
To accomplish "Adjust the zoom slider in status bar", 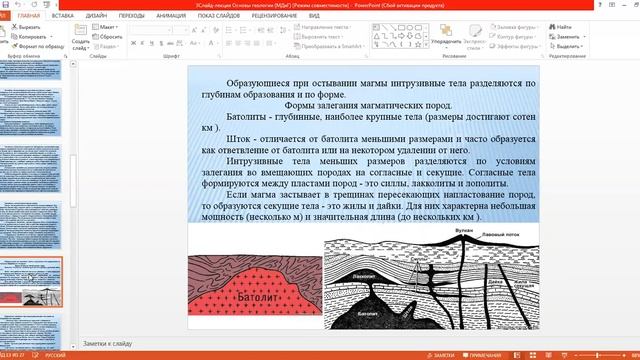I will [597, 356].
